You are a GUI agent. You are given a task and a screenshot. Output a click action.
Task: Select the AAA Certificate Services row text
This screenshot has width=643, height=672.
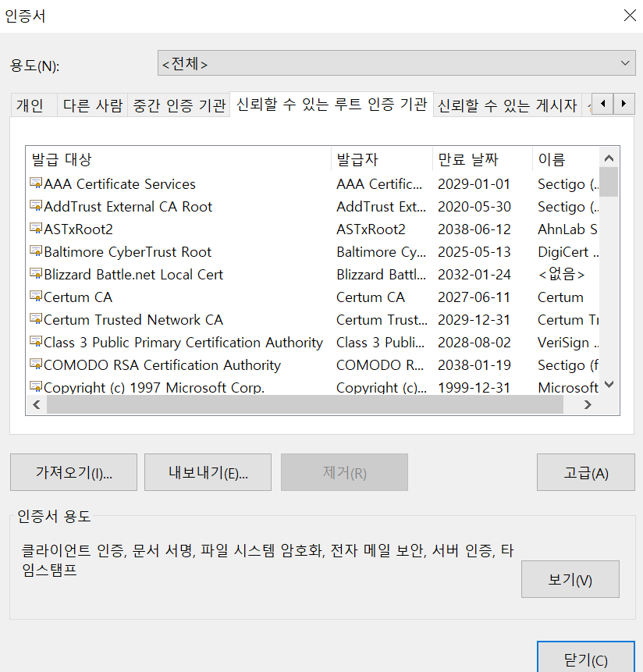[x=119, y=184]
